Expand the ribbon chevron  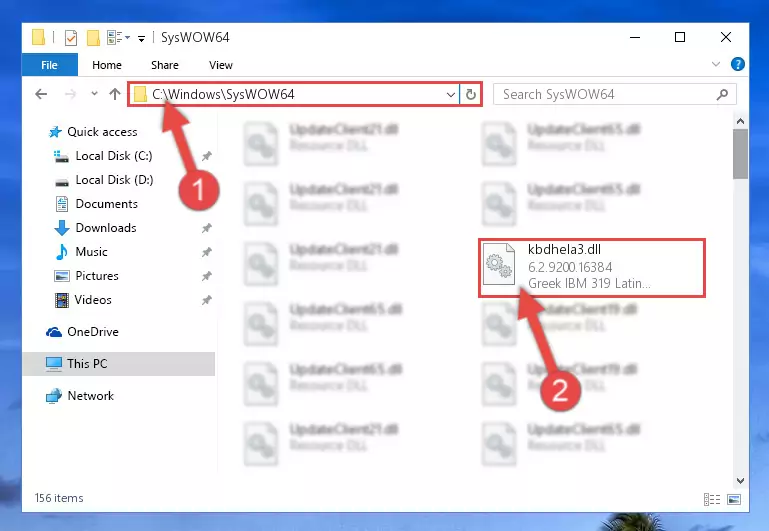(716, 64)
